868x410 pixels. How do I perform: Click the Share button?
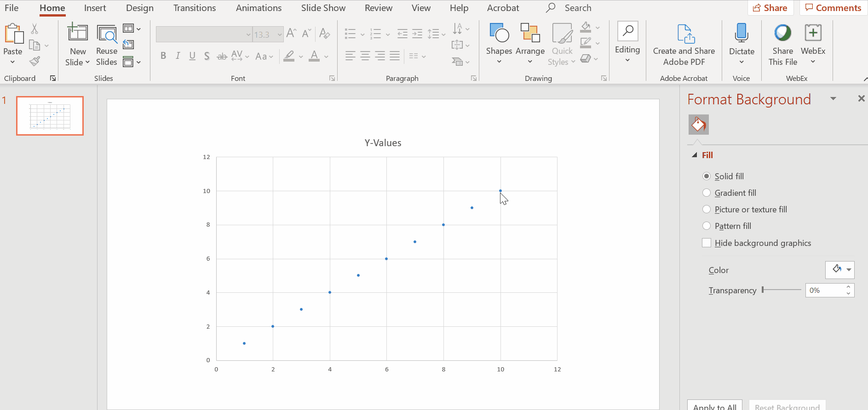(x=770, y=8)
